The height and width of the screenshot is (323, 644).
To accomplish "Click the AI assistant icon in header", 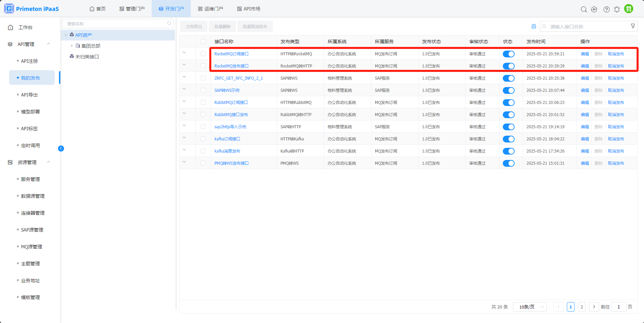I will 594,9.
